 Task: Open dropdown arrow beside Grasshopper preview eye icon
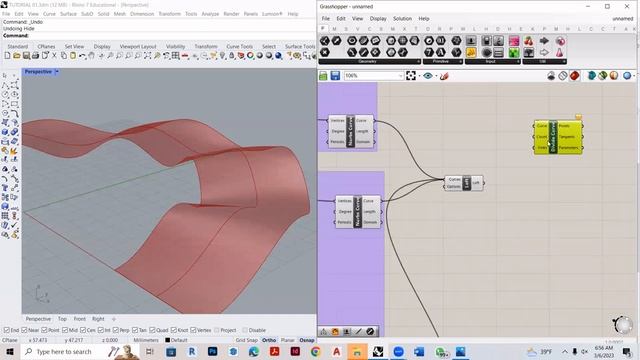(x=436, y=76)
